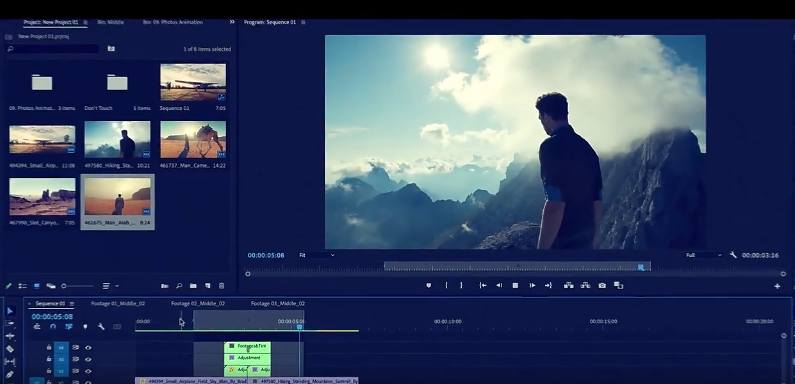Click the trash Clear icon in Project panel
The width and height of the screenshot is (795, 384).
point(222,286)
